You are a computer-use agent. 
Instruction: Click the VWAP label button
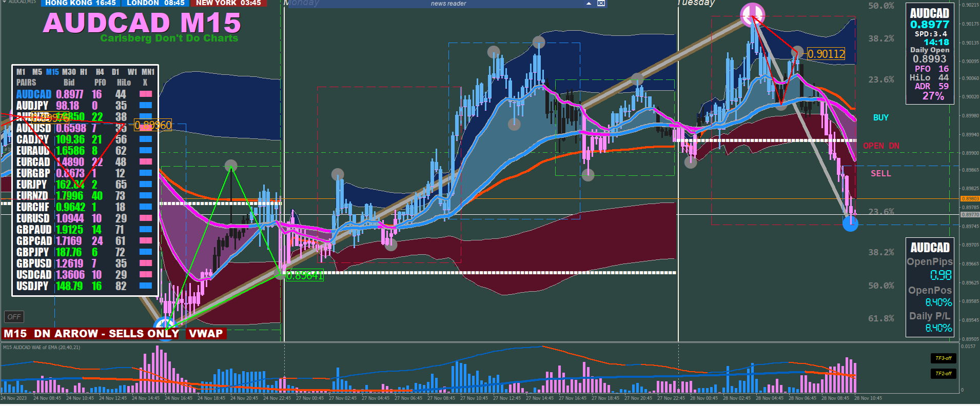pos(206,334)
